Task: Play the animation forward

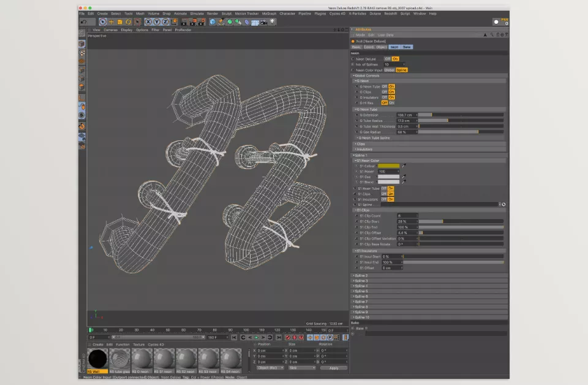Action: (257, 337)
